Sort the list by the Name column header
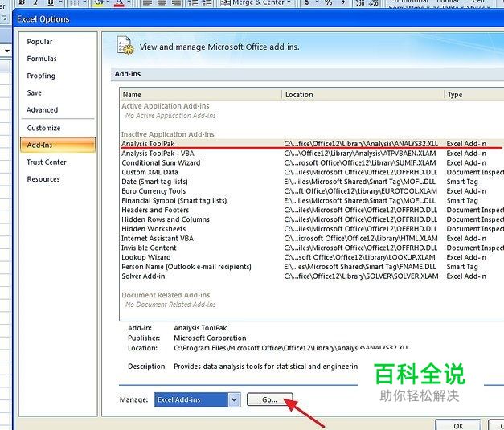The height and width of the screenshot is (430, 504). pyautogui.click(x=201, y=95)
